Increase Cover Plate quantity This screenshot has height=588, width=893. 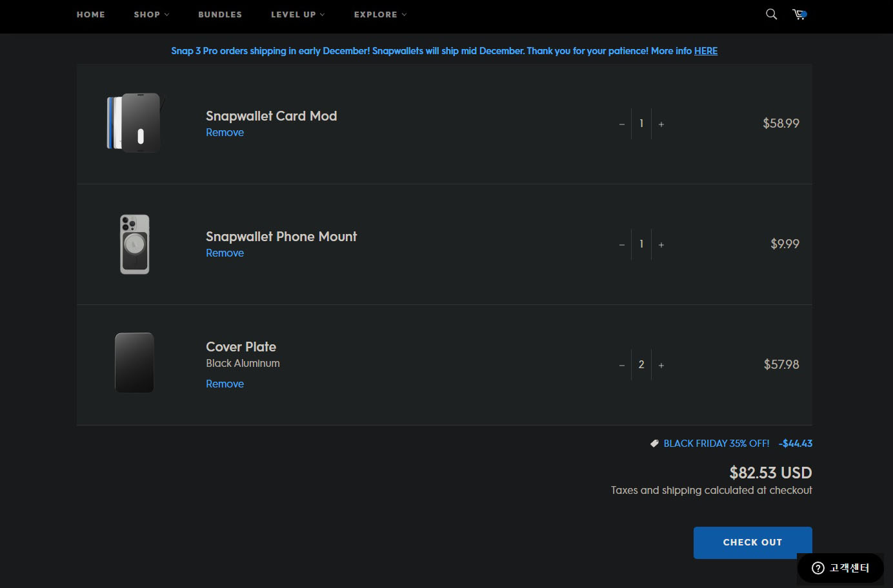[661, 365]
